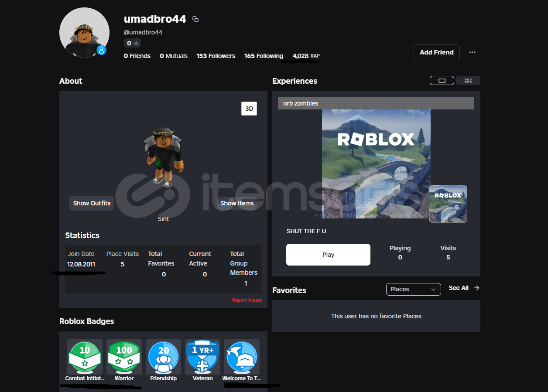The image size is (548, 392).
Task: Open the 0 Mutuals list
Action: coord(174,56)
